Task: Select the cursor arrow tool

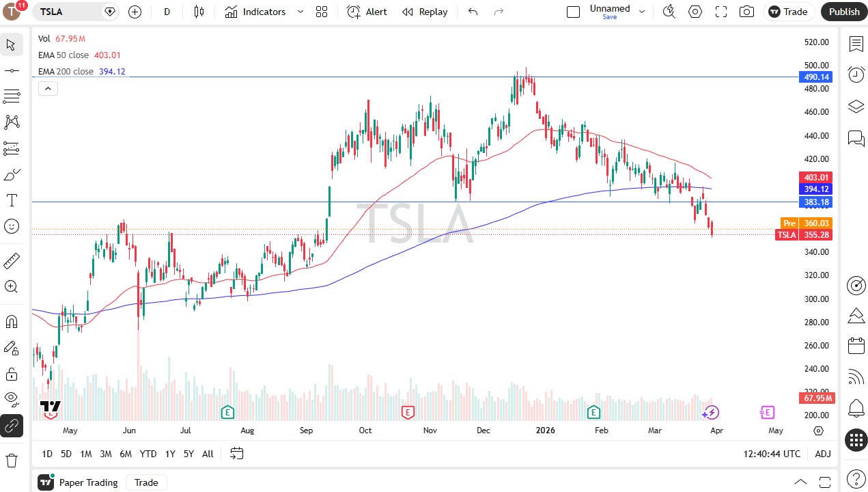Action: [x=12, y=45]
